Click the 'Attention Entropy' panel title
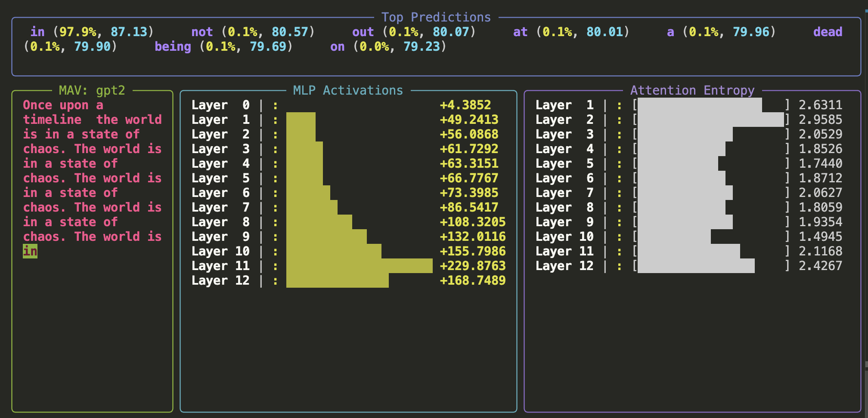Image resolution: width=868 pixels, height=418 pixels. pos(692,90)
